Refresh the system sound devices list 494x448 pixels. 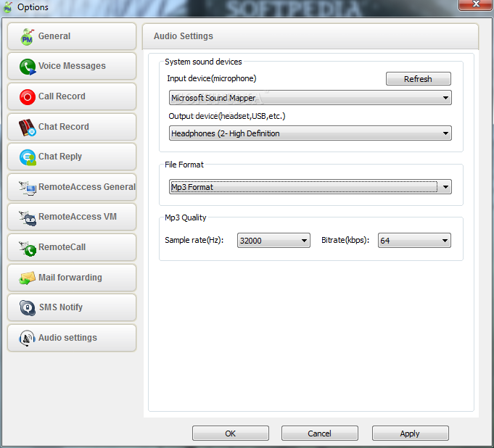pos(418,79)
